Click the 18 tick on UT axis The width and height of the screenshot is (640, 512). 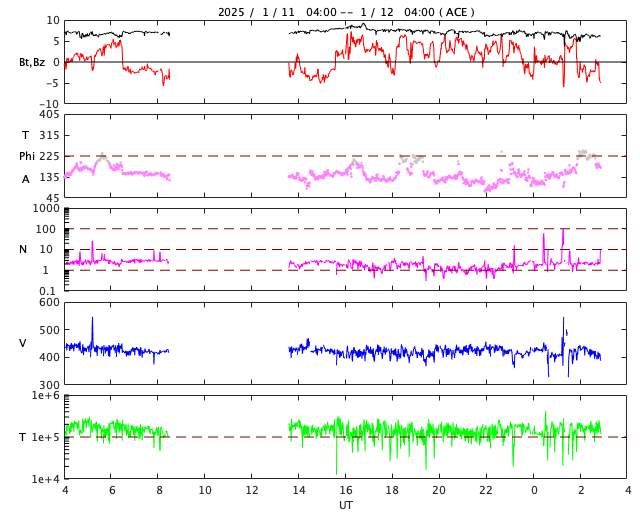(392, 490)
